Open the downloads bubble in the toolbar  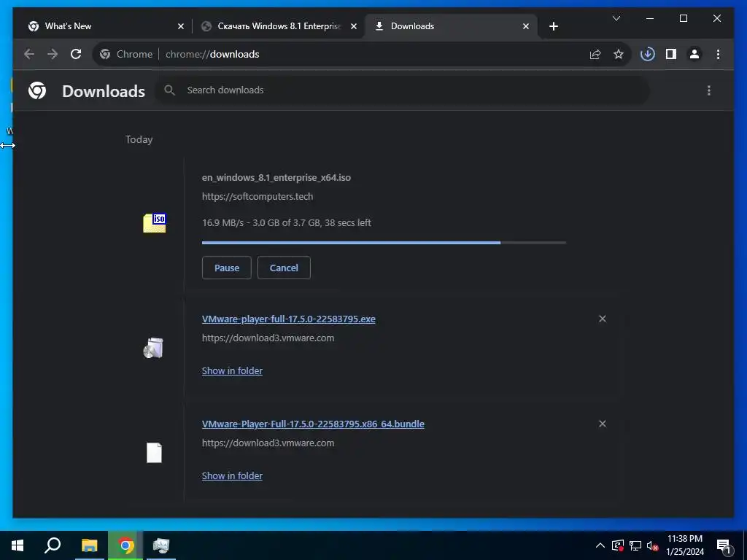[648, 54]
